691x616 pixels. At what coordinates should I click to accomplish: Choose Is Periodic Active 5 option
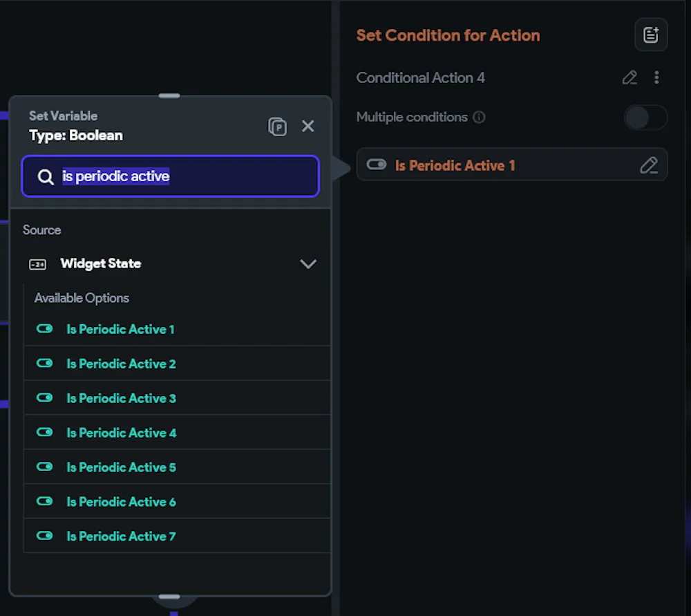pyautogui.click(x=177, y=467)
